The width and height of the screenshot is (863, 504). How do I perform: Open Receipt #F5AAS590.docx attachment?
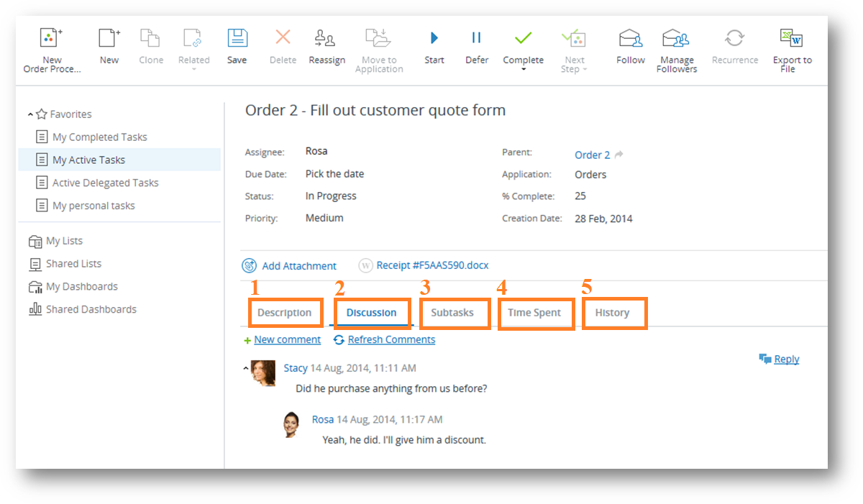[431, 265]
